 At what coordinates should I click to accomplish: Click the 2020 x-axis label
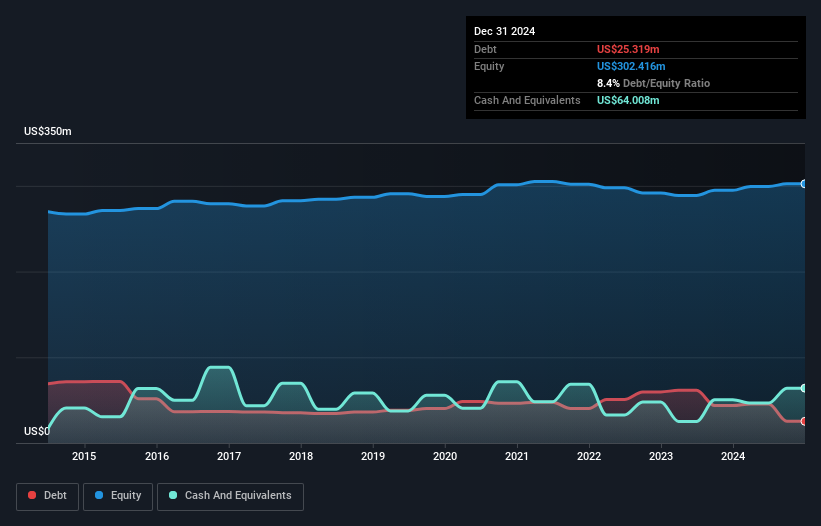(x=445, y=456)
